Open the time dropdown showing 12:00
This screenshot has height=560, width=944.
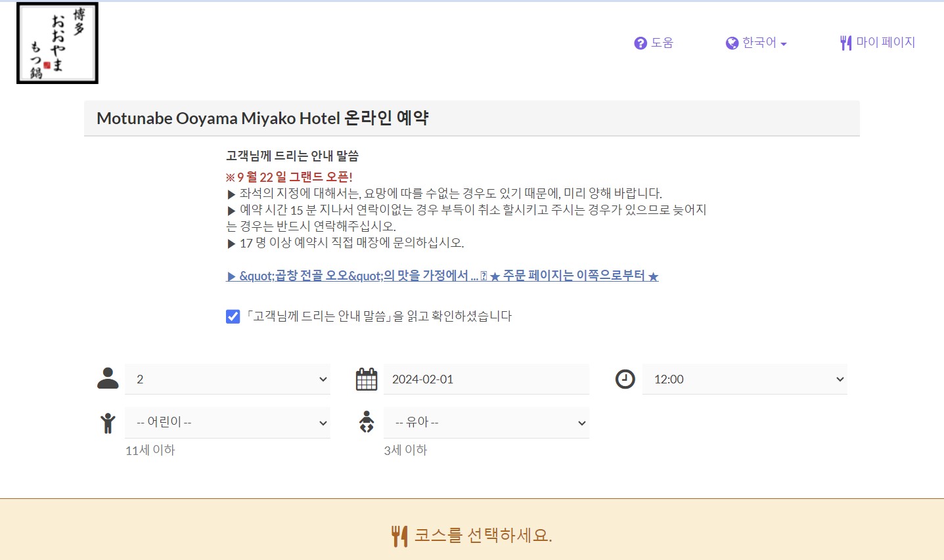click(x=745, y=379)
